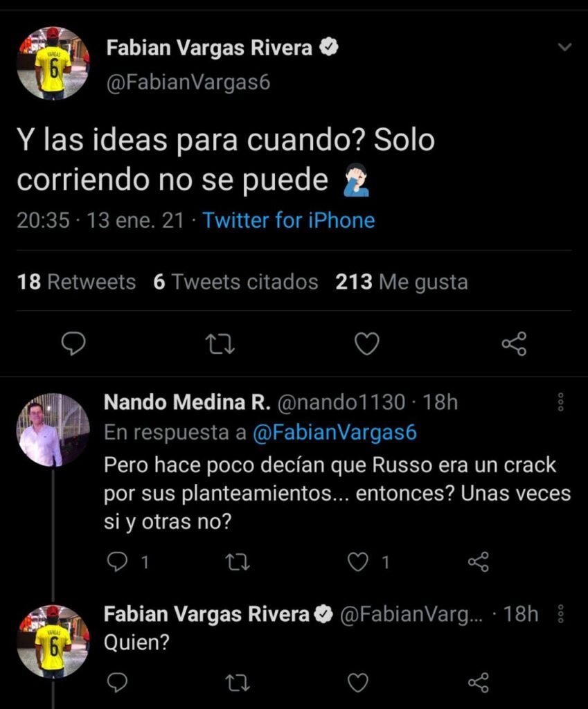View the 18 Retweets list
This screenshot has height=709, width=588.
click(76, 282)
